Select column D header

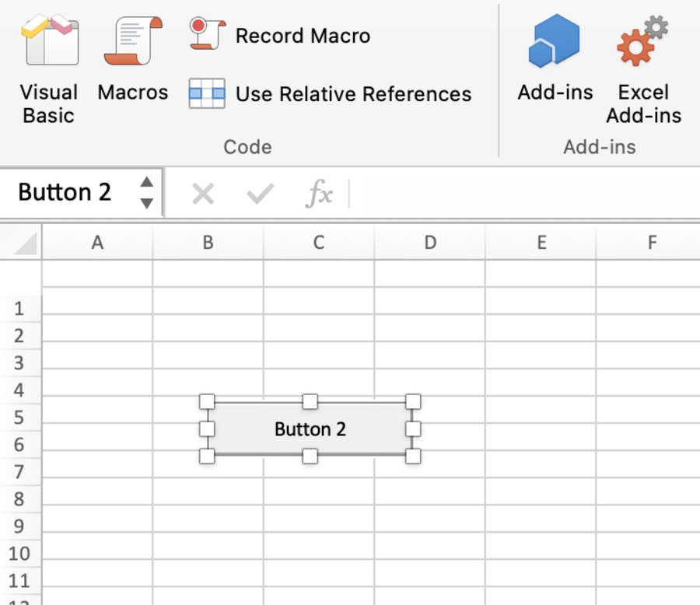(x=430, y=243)
